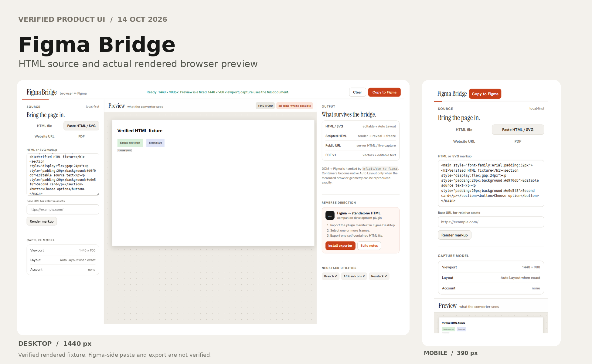Click the Clear button in desktop header

click(x=357, y=92)
